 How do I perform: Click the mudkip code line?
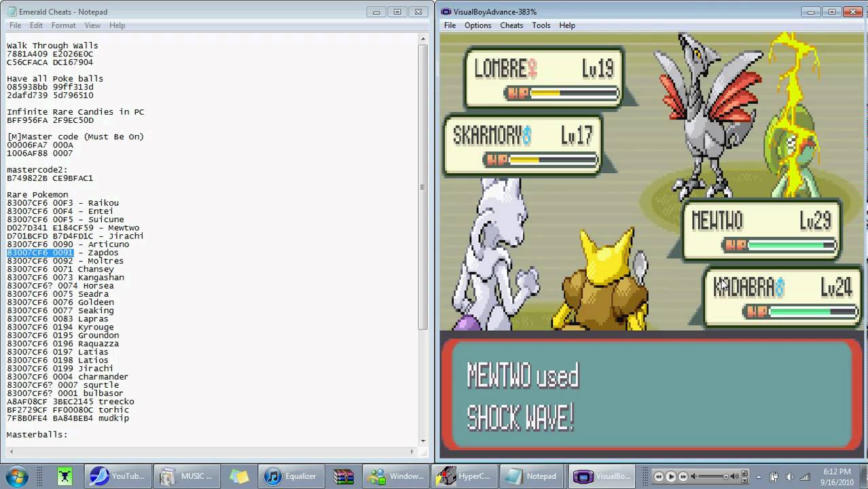coord(68,418)
